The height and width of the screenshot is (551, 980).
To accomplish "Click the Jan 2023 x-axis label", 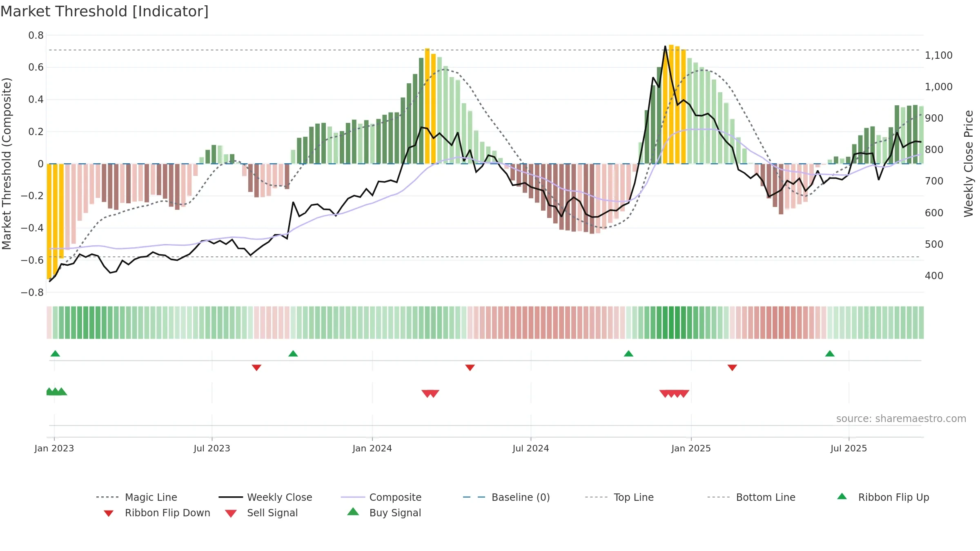I will click(x=54, y=448).
